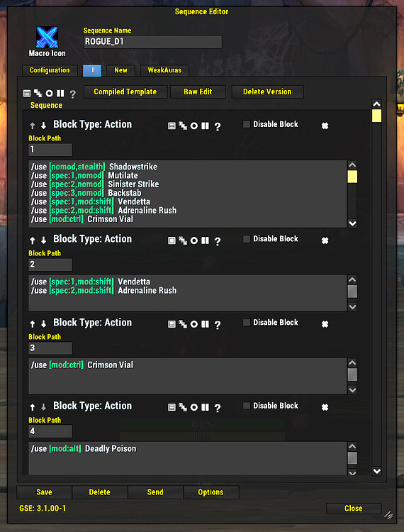Click the main scrollbar bottom down arrow

tap(376, 471)
